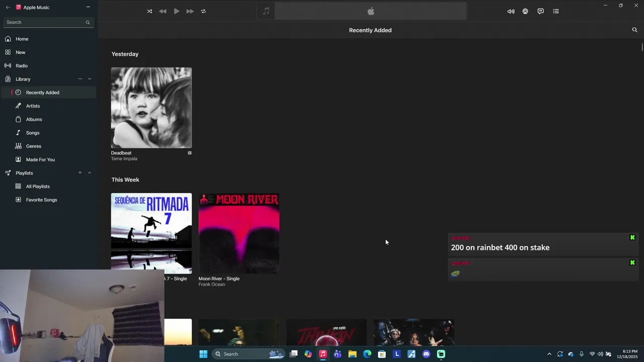
Task: Open Microsoft Teams from the taskbar
Action: [x=338, y=354]
